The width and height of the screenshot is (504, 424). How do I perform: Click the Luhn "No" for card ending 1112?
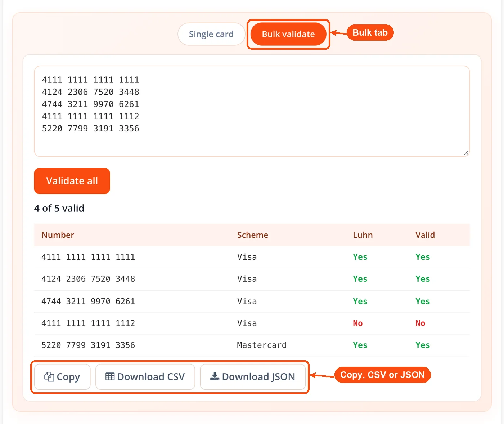(x=358, y=323)
